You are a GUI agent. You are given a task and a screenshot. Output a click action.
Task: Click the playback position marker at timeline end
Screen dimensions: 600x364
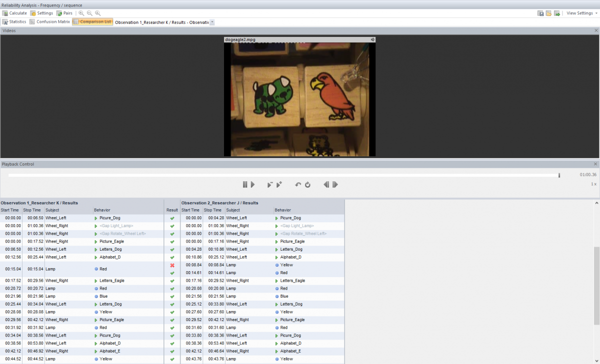pos(559,175)
